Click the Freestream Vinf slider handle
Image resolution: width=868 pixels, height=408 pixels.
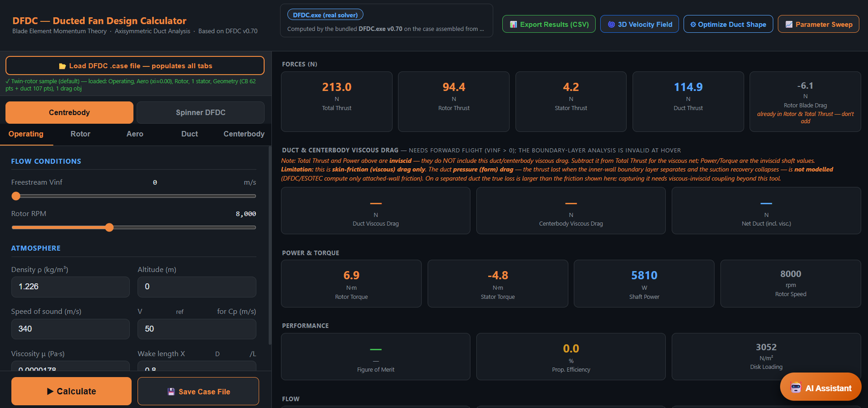[16, 196]
